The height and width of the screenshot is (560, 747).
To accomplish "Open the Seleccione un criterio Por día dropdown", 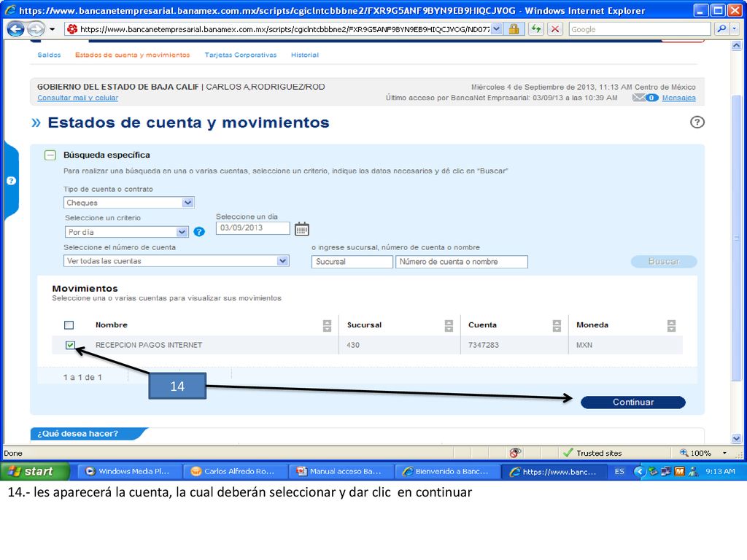I will coord(126,232).
